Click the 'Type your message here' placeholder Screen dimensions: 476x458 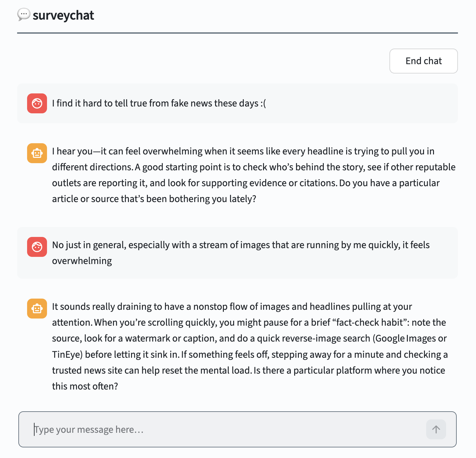[89, 429]
